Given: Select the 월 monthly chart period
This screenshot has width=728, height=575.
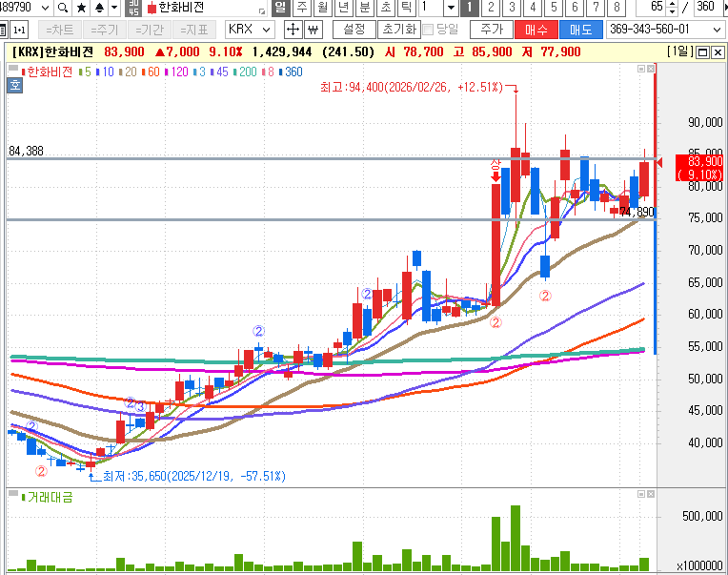Looking at the screenshot, I should [x=323, y=7].
